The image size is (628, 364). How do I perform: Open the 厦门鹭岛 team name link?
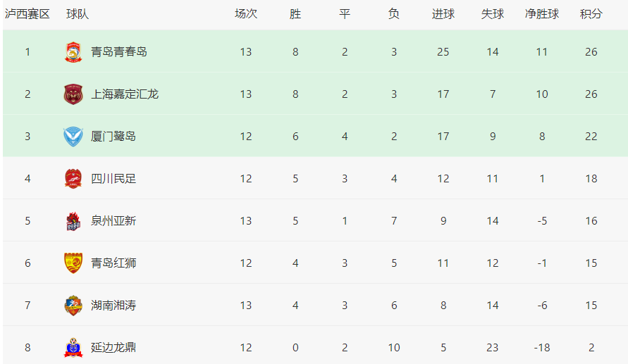pos(113,137)
